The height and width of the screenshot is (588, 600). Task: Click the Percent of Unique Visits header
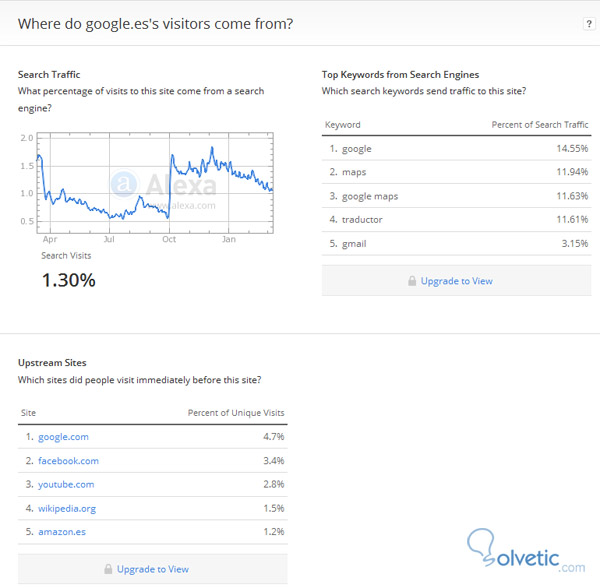236,412
